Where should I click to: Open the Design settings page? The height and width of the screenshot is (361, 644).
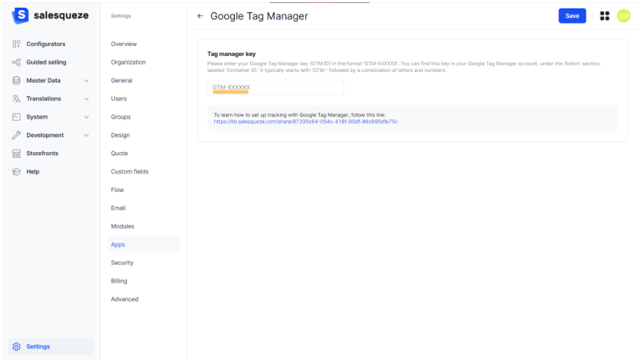click(120, 135)
